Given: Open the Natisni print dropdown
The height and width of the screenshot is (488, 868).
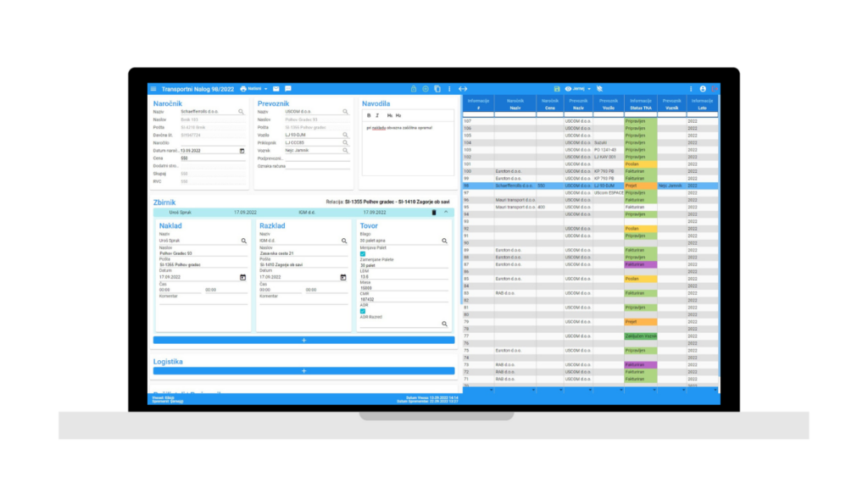Looking at the screenshot, I should [x=253, y=88].
